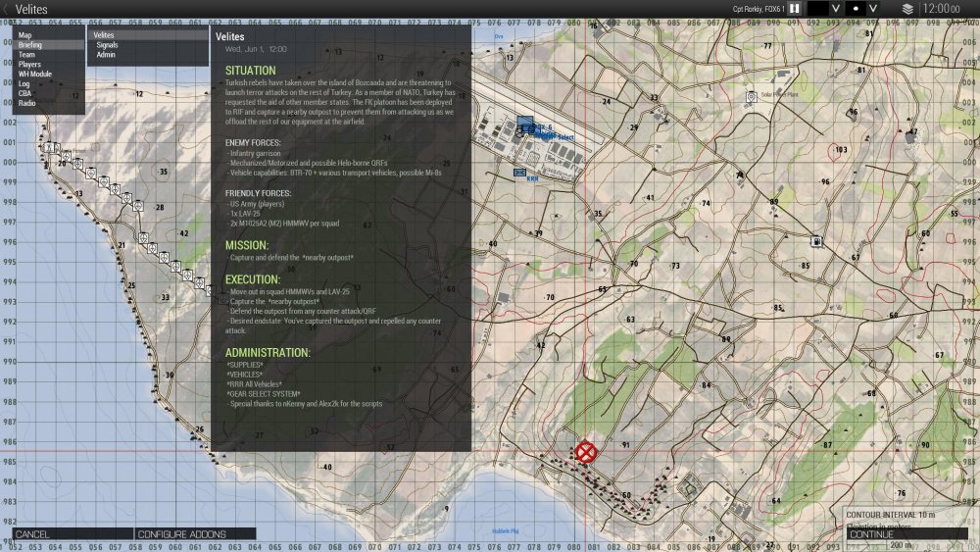980x552 pixels.
Task: Click the back arrow beside Velites title
Action: click(7, 9)
